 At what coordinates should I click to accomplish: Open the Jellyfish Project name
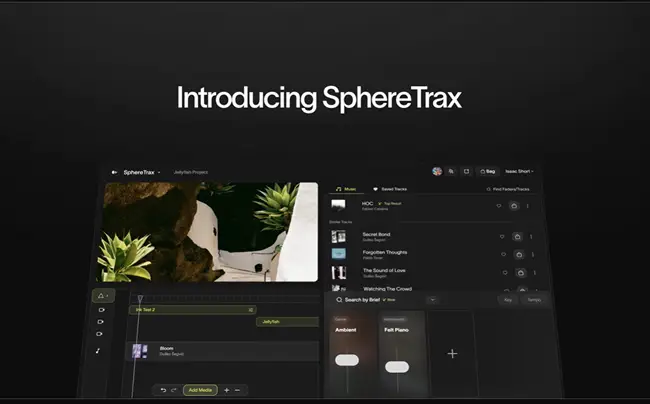coord(191,172)
